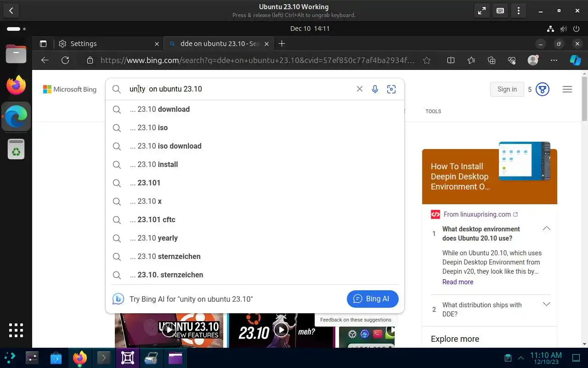588x368 pixels.
Task: Click the Microsoft Bing logo
Action: click(70, 89)
